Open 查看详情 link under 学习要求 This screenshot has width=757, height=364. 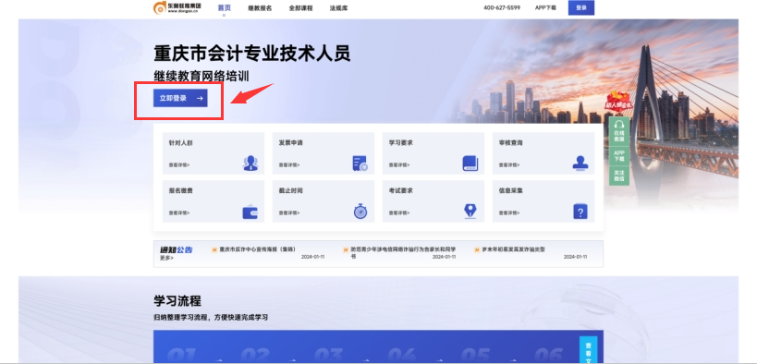pyautogui.click(x=399, y=165)
